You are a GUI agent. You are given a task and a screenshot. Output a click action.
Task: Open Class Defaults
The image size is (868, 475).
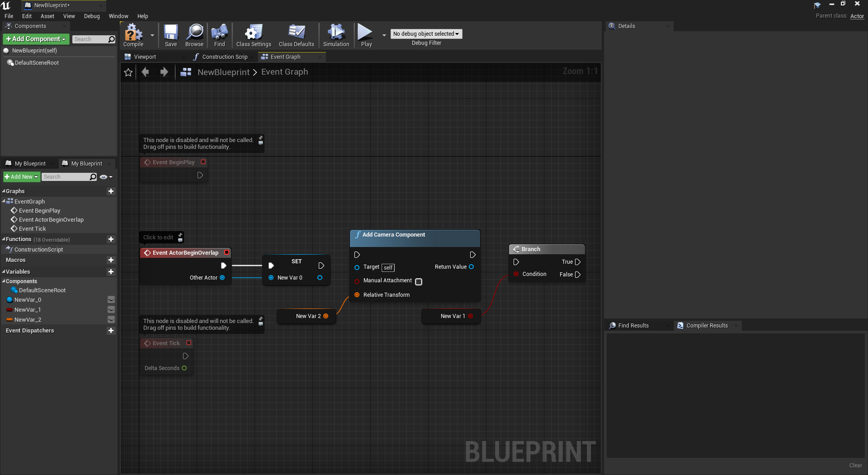click(x=296, y=35)
